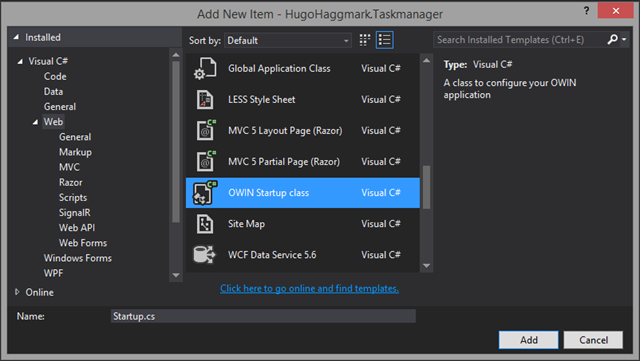
Task: Expand the Online section
Action: pos(17,292)
